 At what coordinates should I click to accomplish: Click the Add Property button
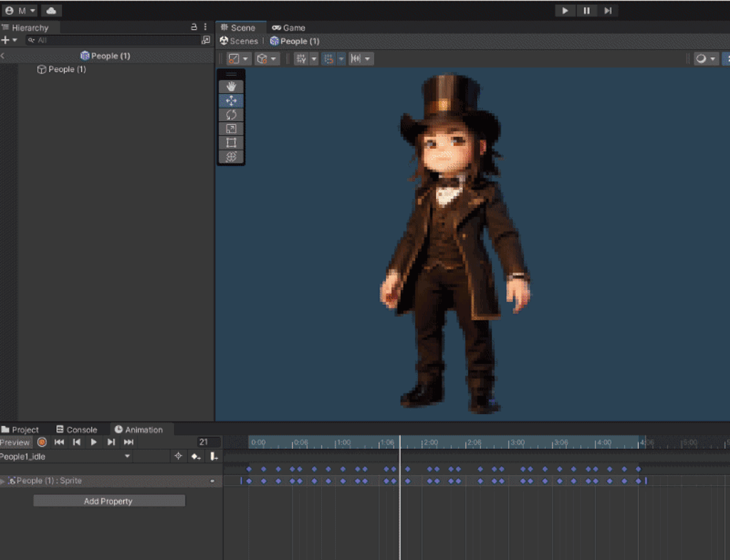[108, 500]
